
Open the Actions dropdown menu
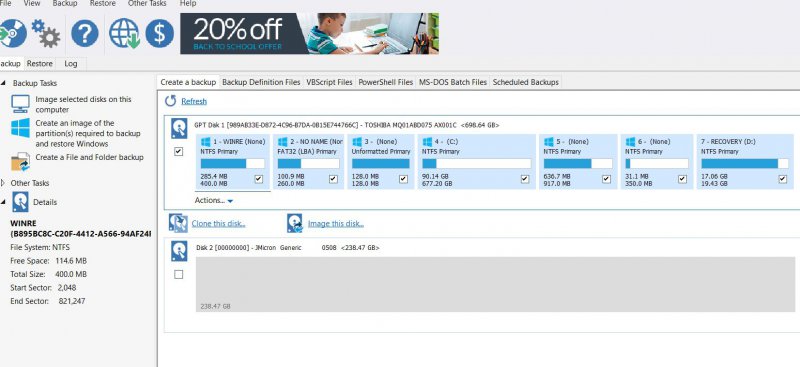214,201
